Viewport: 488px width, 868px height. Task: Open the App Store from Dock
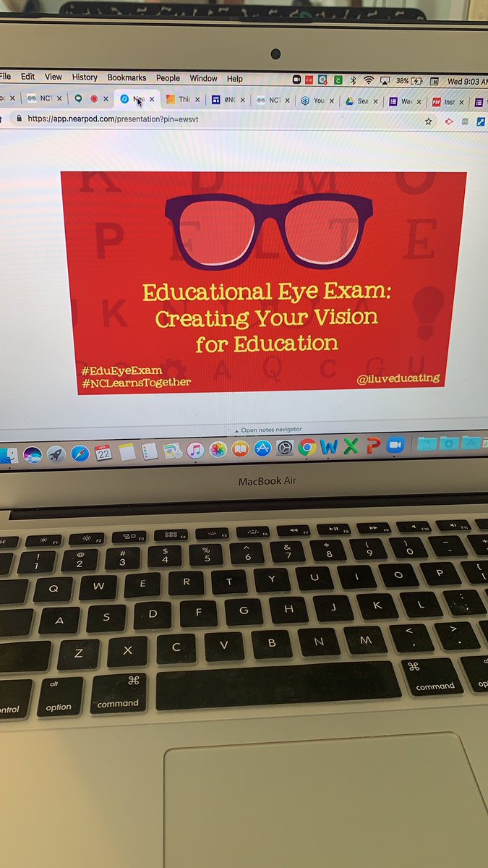tap(262, 449)
